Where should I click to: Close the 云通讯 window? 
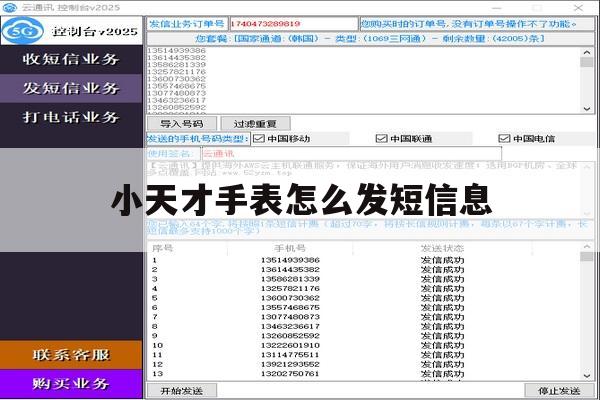click(x=578, y=8)
